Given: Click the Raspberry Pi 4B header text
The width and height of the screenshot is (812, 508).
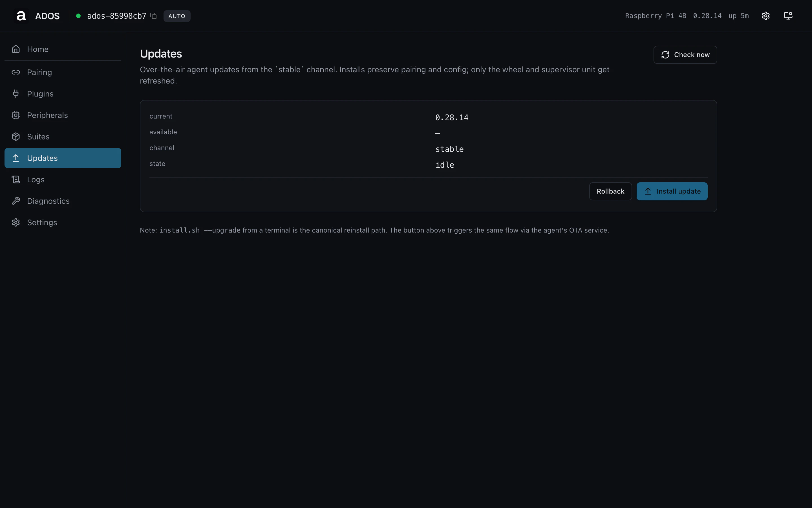Looking at the screenshot, I should (x=655, y=16).
